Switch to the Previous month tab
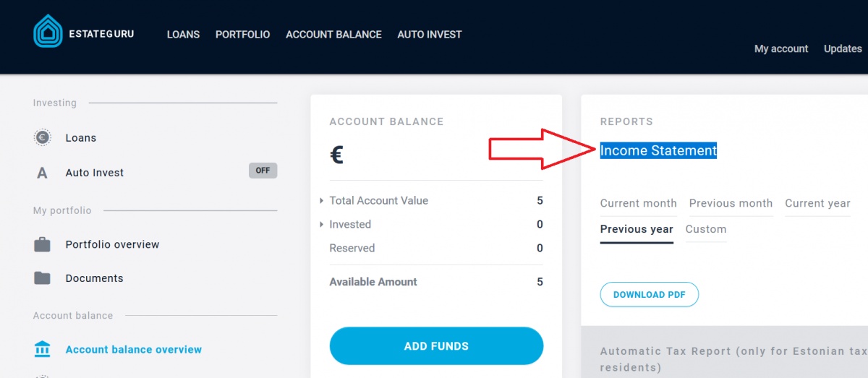 click(731, 204)
